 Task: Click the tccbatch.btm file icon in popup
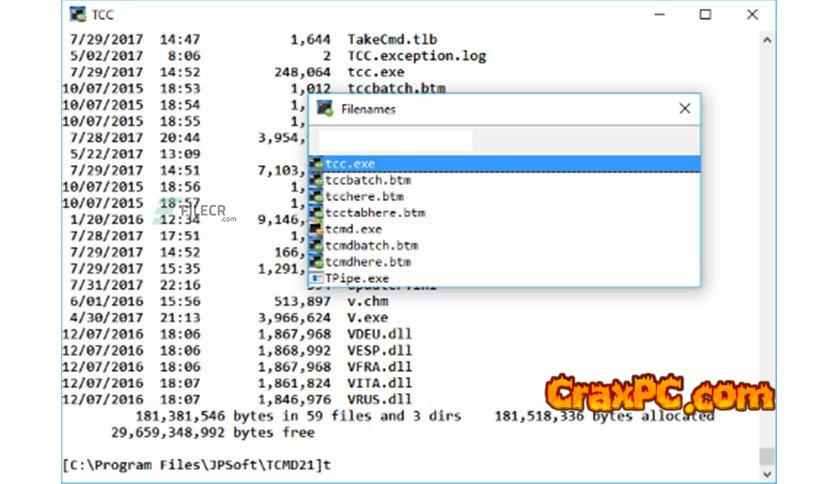[x=317, y=180]
